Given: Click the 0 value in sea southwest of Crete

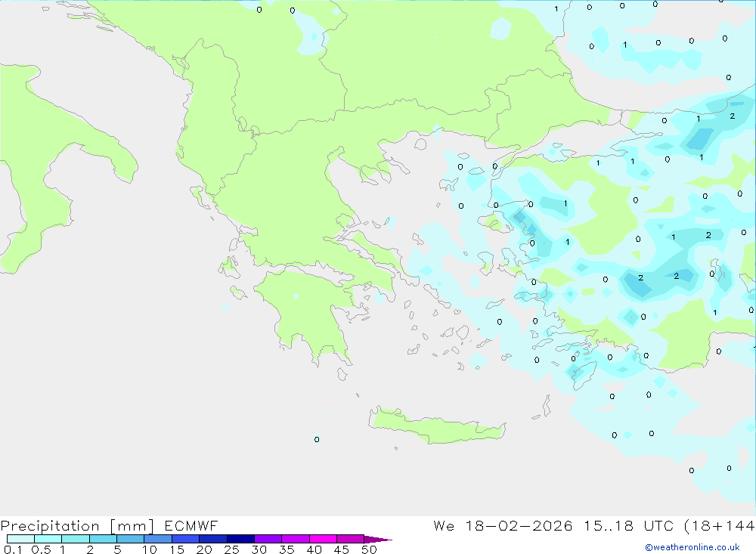Looking at the screenshot, I should (x=317, y=439).
